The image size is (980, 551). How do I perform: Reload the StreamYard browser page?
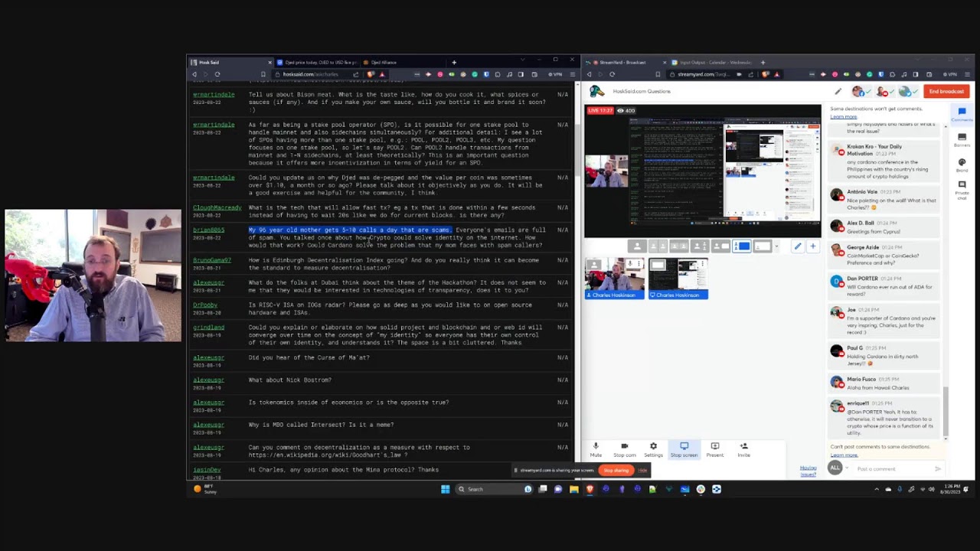612,74
